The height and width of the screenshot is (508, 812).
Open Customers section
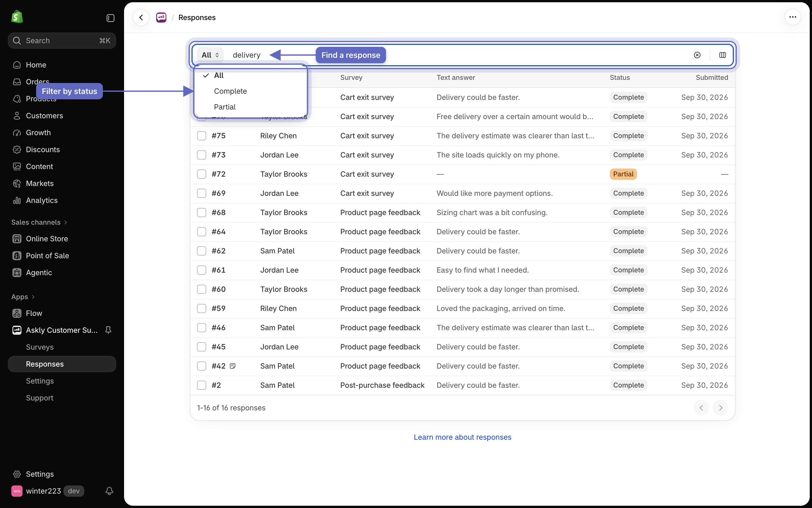pos(62,116)
